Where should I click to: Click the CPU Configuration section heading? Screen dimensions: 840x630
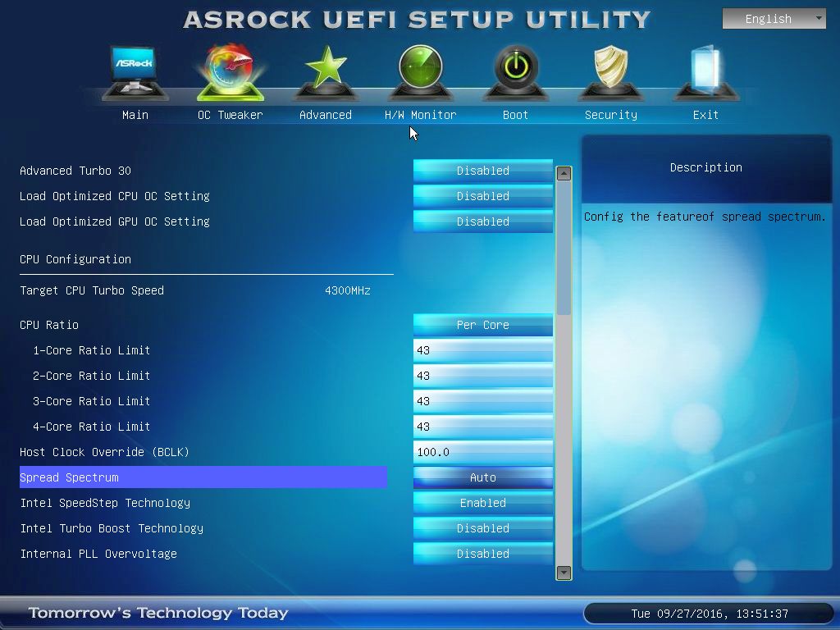[x=75, y=259]
